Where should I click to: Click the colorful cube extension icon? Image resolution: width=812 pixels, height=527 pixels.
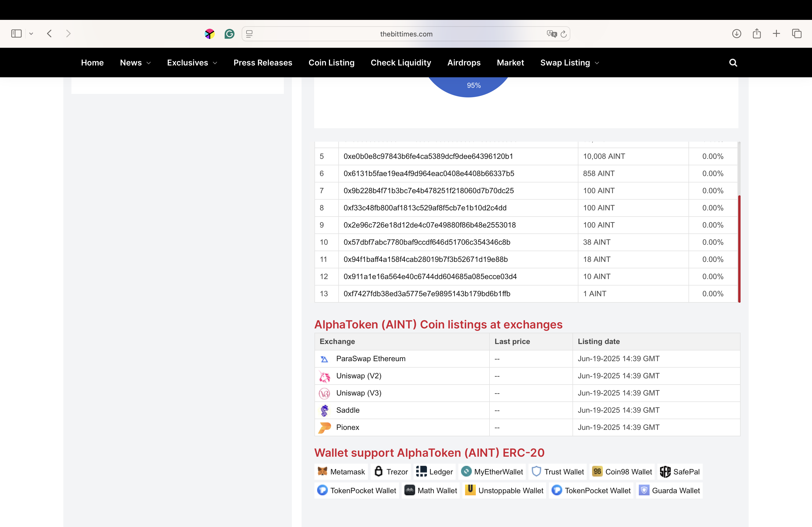tap(209, 34)
